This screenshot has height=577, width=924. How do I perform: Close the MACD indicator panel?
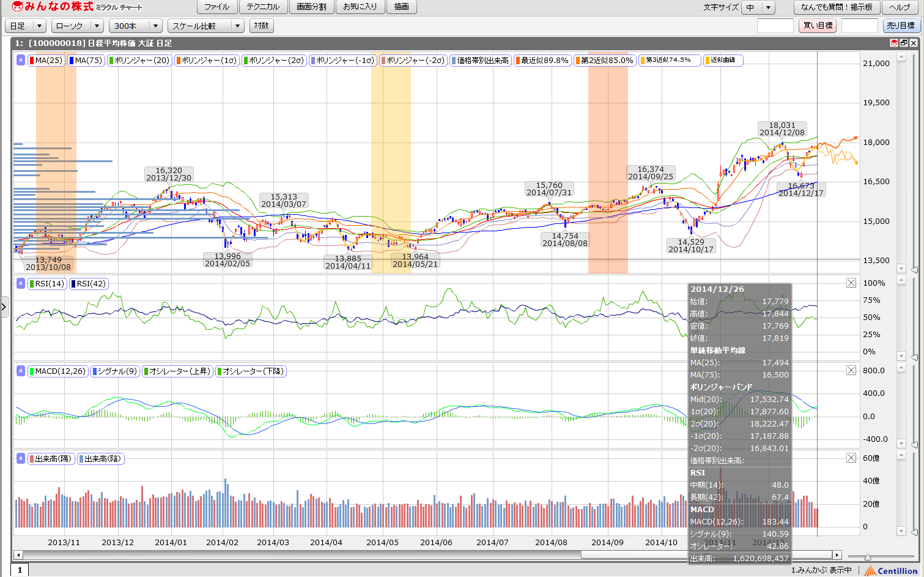(851, 370)
